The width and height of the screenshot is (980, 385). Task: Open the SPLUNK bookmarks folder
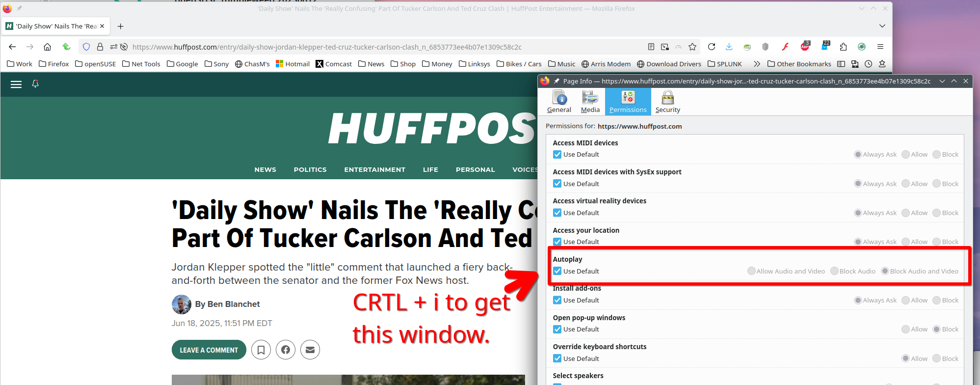tap(725, 64)
